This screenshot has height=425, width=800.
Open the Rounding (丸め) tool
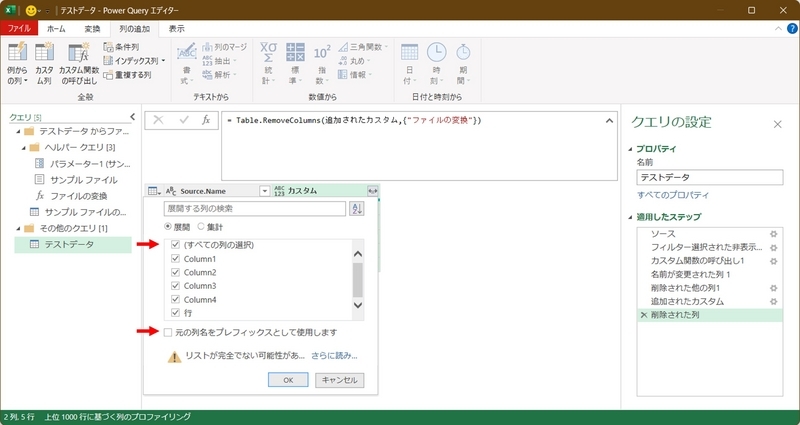(354, 61)
